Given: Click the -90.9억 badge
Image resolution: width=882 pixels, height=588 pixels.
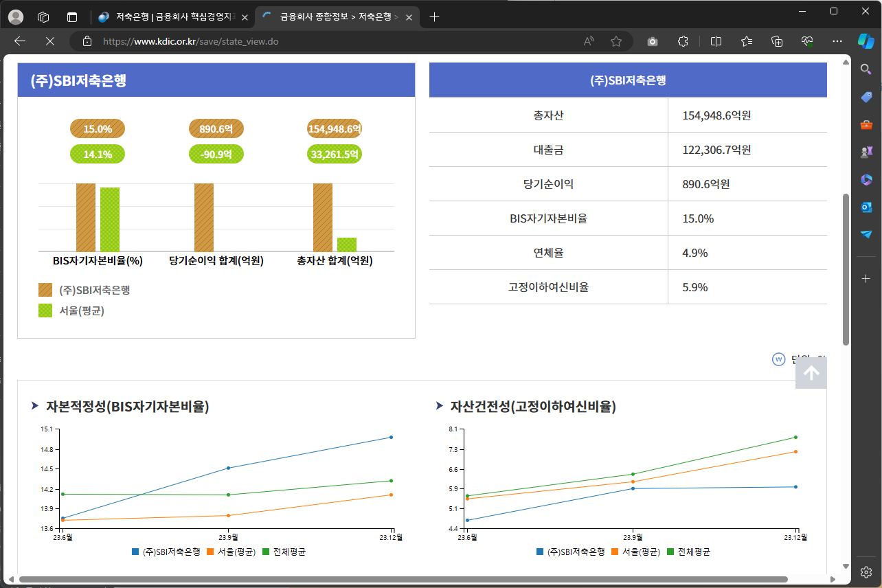Looking at the screenshot, I should 216,155.
